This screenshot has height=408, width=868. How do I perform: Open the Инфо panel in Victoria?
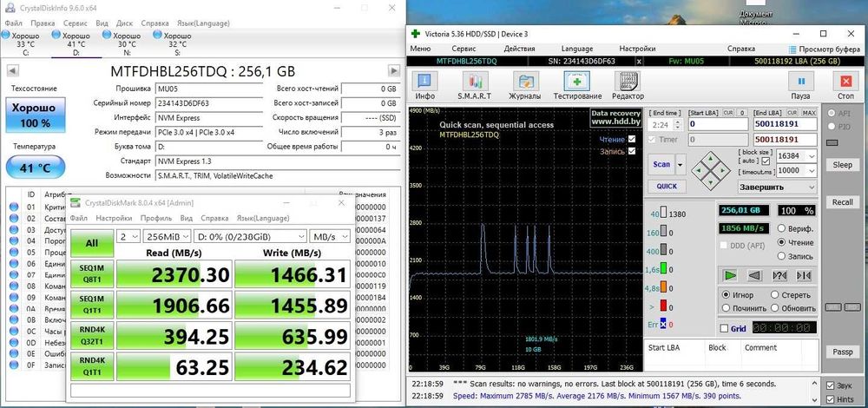(424, 85)
